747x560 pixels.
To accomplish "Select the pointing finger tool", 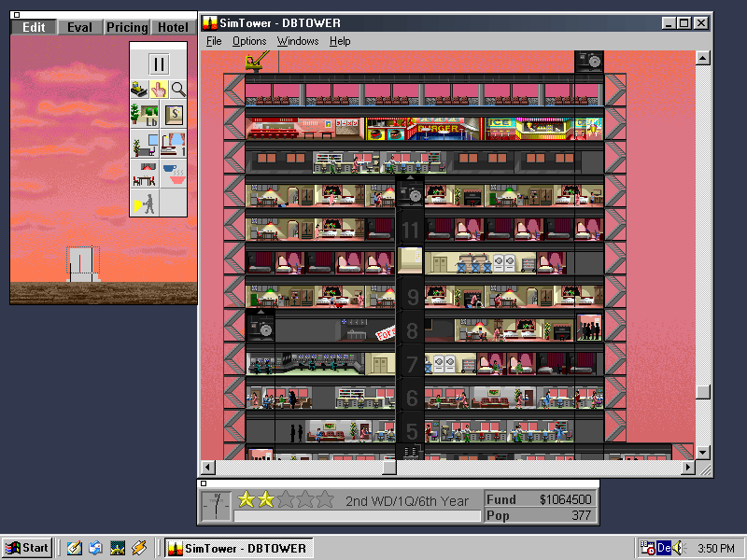I will pos(159,90).
